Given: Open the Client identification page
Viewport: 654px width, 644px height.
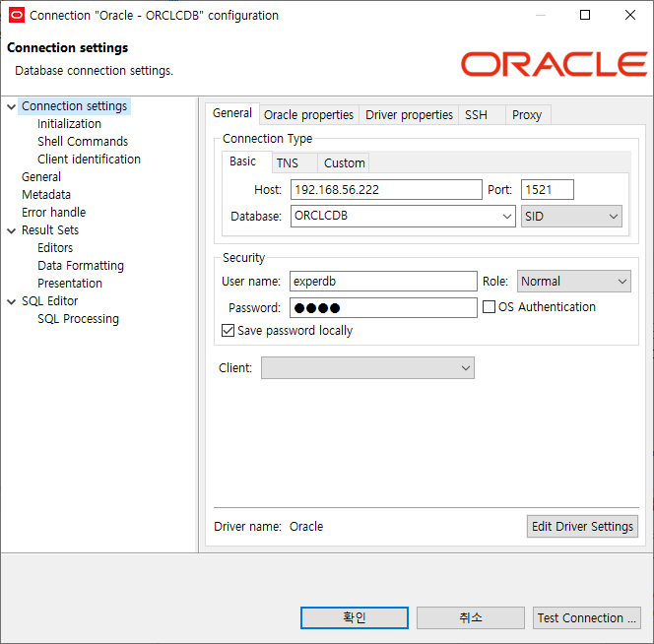Looking at the screenshot, I should pos(89,160).
